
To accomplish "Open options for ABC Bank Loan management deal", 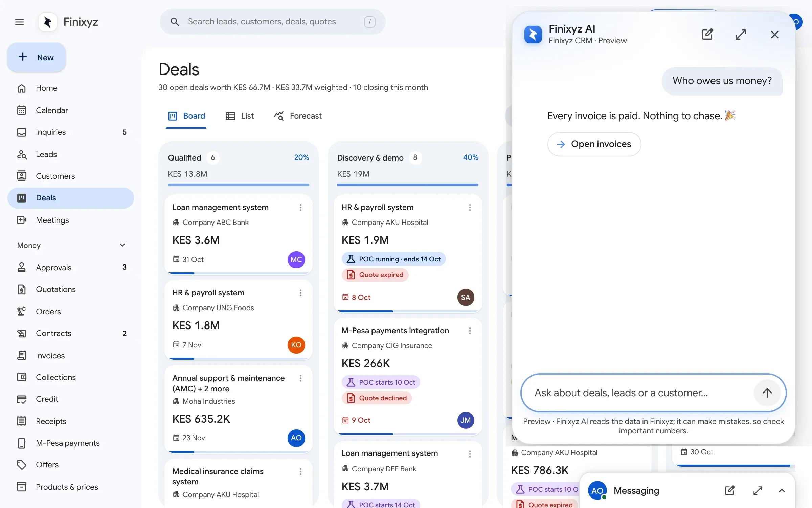I will (300, 207).
